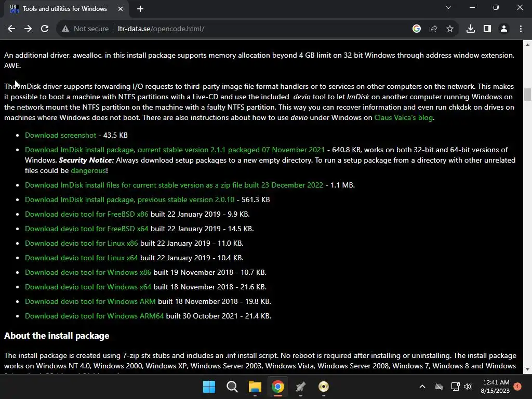Close the Tools and utilities for Windows tab
532x399 pixels.
[121, 9]
